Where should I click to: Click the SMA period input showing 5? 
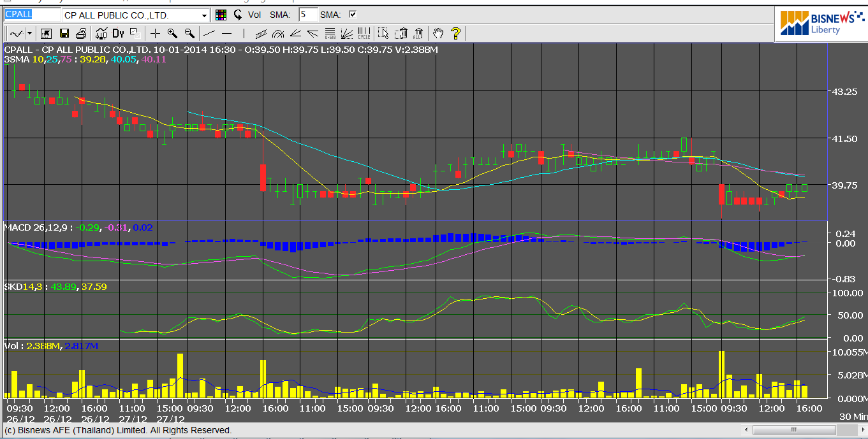click(x=308, y=15)
